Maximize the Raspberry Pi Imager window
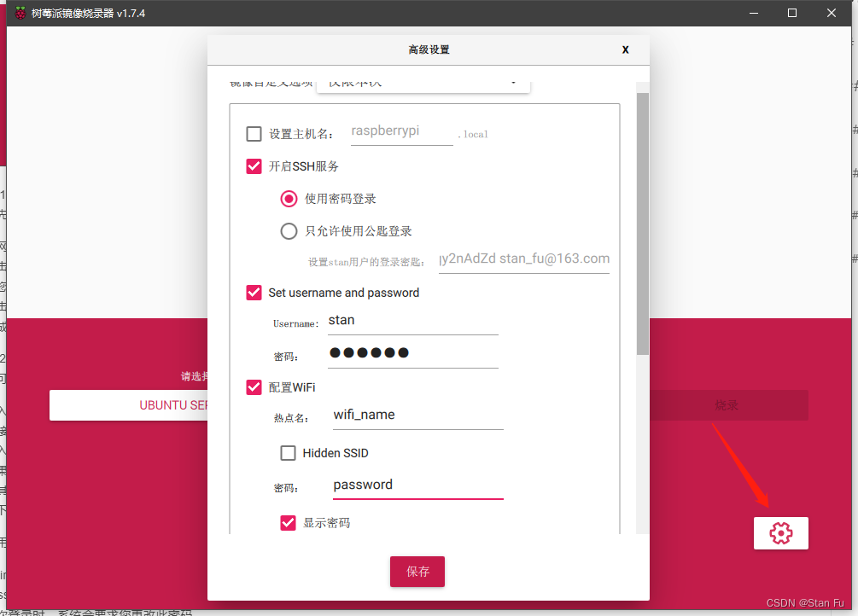The image size is (858, 616). coord(791,13)
